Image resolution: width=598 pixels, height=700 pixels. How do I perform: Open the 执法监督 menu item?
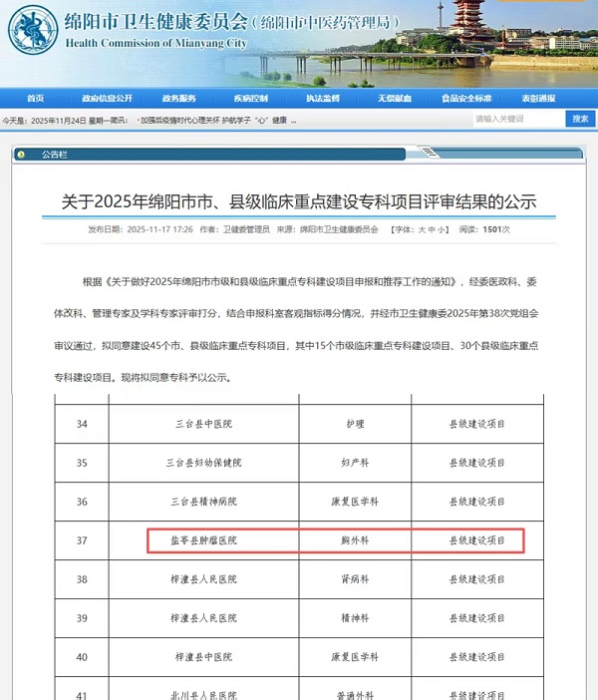(323, 98)
